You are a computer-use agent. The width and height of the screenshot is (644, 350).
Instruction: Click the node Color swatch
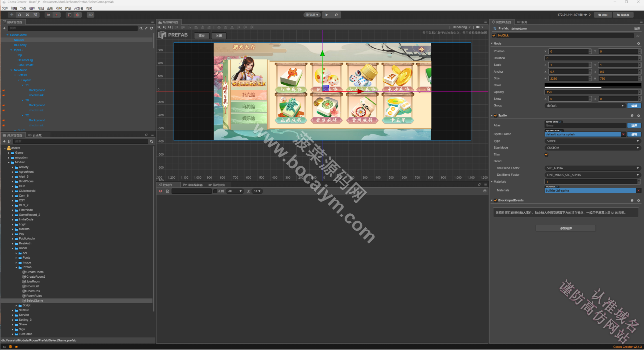593,85
